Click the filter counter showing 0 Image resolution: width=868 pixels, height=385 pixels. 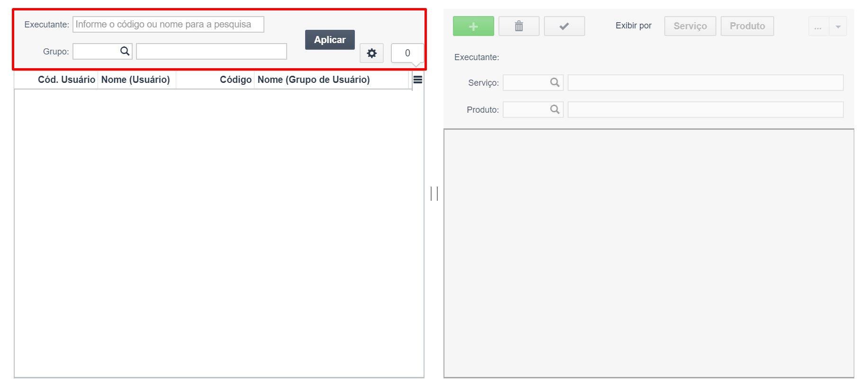pyautogui.click(x=407, y=53)
